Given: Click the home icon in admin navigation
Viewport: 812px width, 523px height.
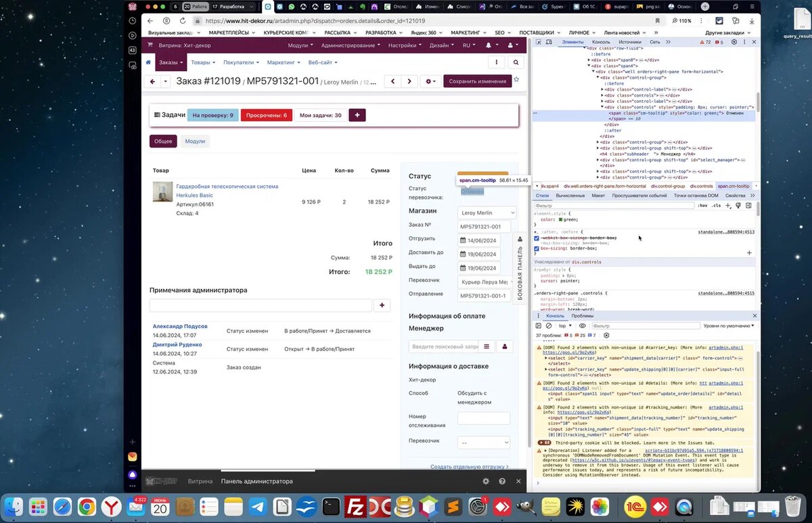Looking at the screenshot, I should (x=148, y=62).
